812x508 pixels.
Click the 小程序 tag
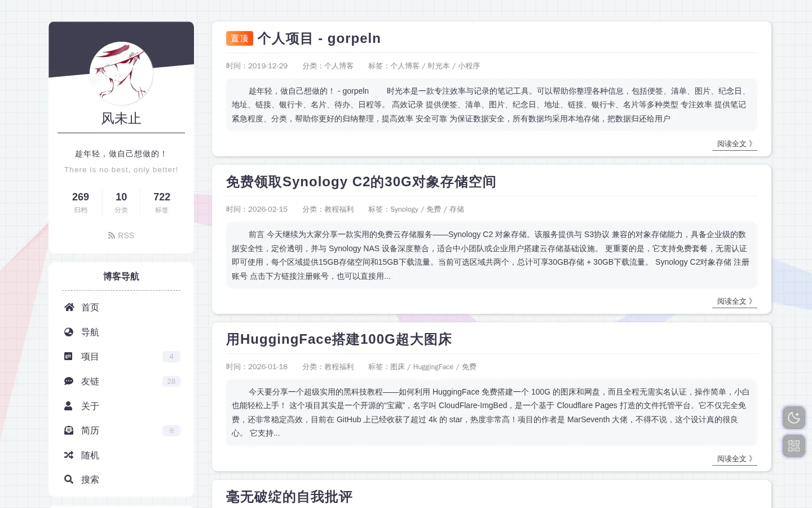pyautogui.click(x=469, y=66)
